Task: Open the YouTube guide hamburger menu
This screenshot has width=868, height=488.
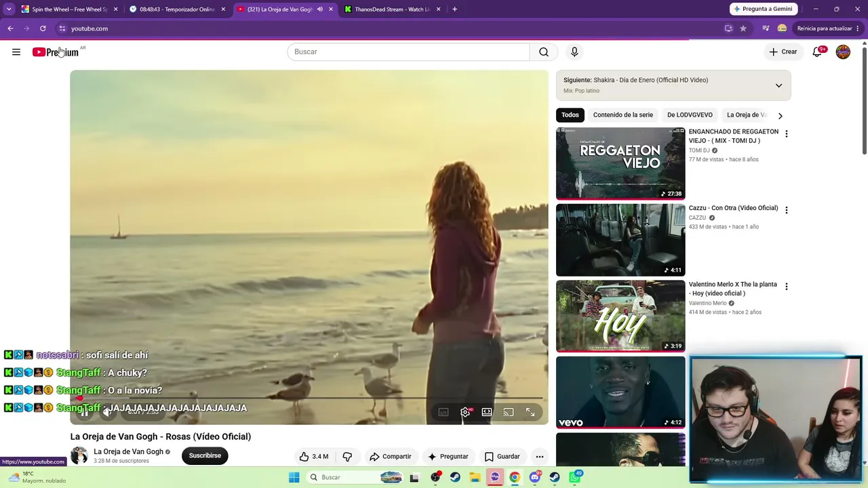Action: tap(16, 52)
